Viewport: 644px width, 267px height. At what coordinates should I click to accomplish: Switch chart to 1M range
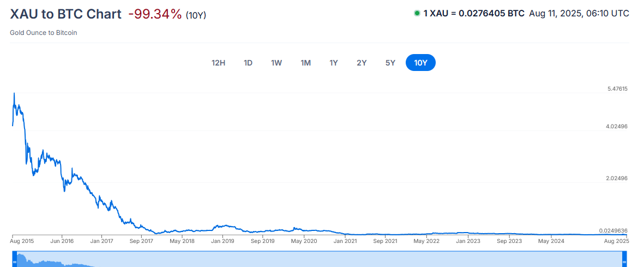305,63
